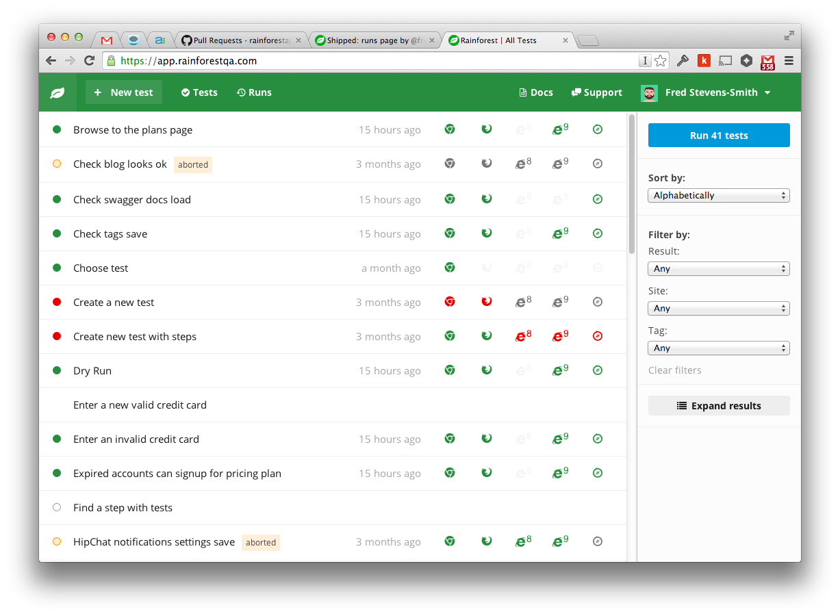Toggle red status dot of Create a new test

[57, 302]
